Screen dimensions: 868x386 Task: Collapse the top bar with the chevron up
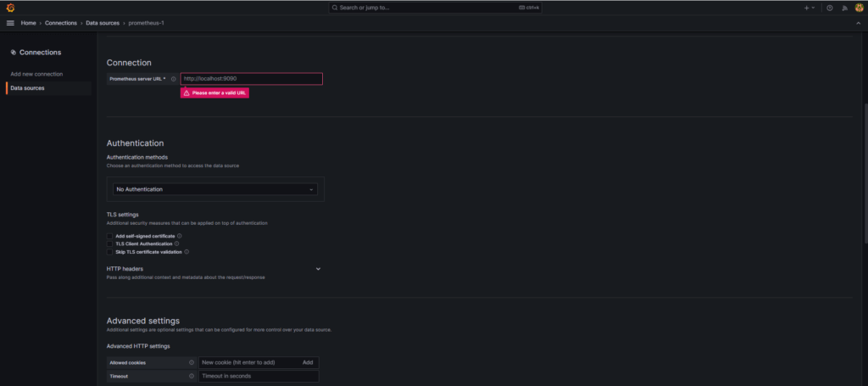pos(859,23)
